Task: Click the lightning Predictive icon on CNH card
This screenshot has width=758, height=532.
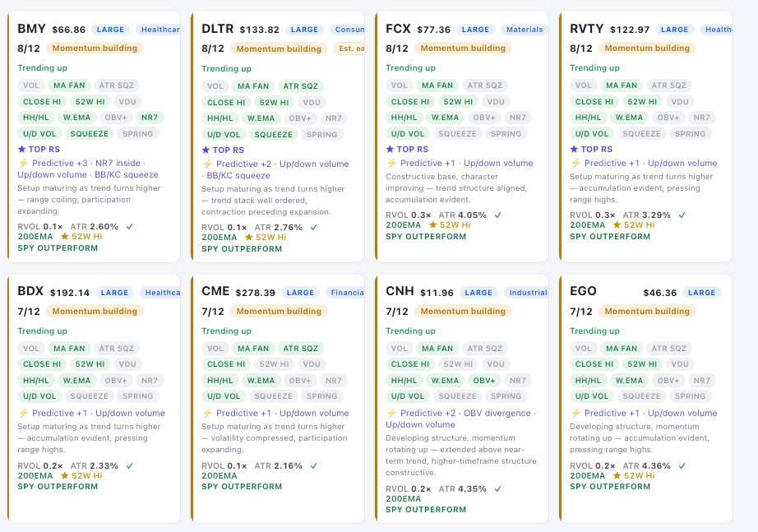Action: click(391, 413)
